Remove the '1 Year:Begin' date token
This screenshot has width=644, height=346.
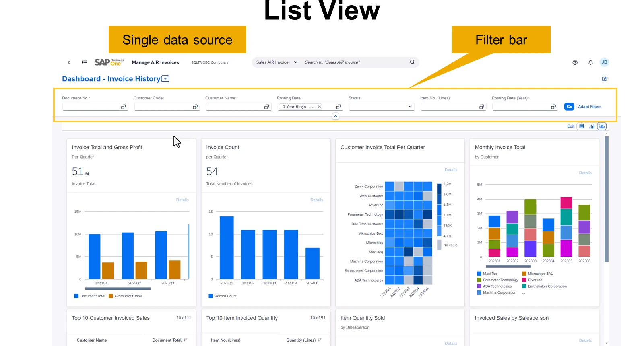(319, 107)
